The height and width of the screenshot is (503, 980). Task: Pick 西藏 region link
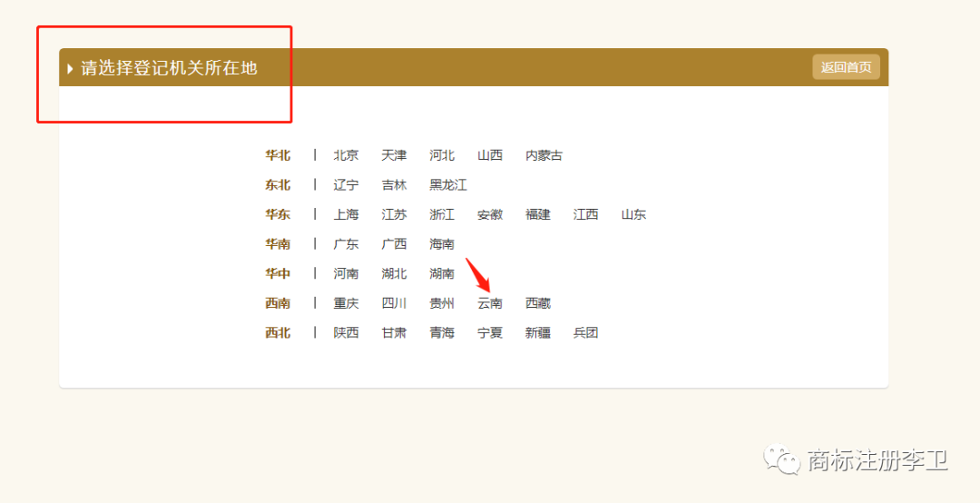[x=537, y=303]
